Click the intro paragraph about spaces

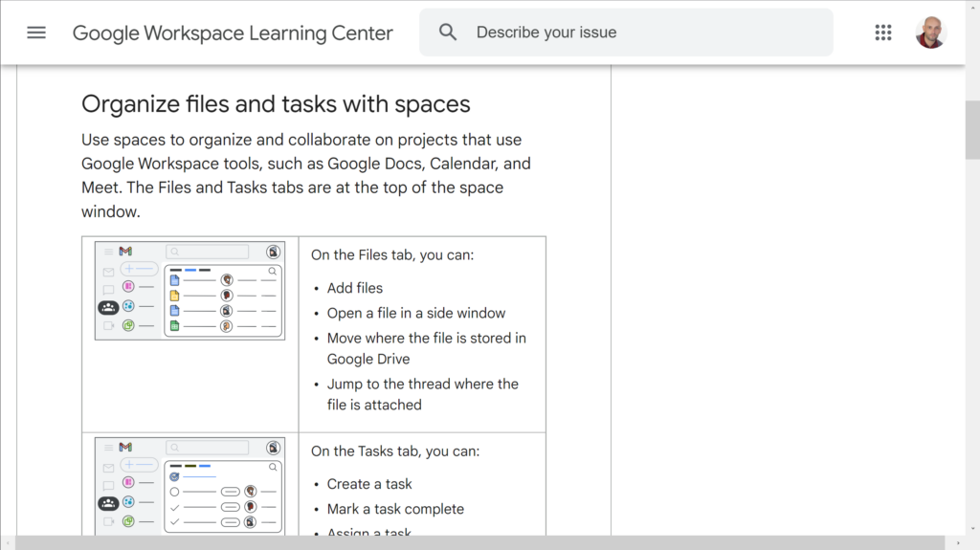(306, 176)
